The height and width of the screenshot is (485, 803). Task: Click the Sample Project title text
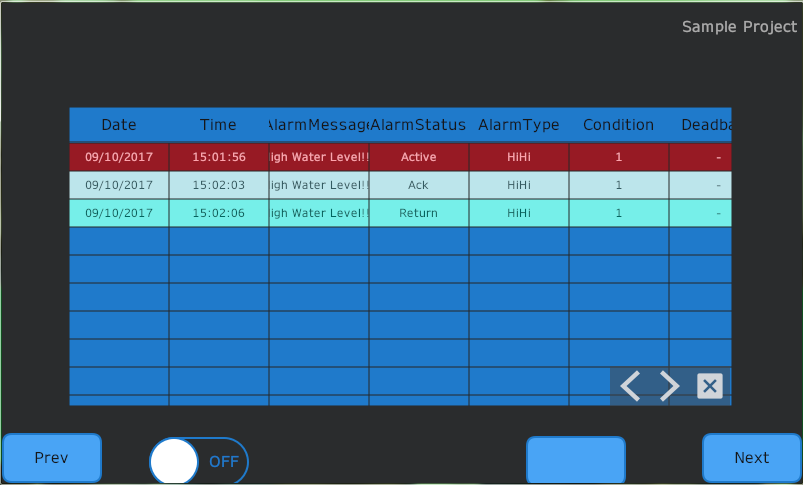point(739,27)
